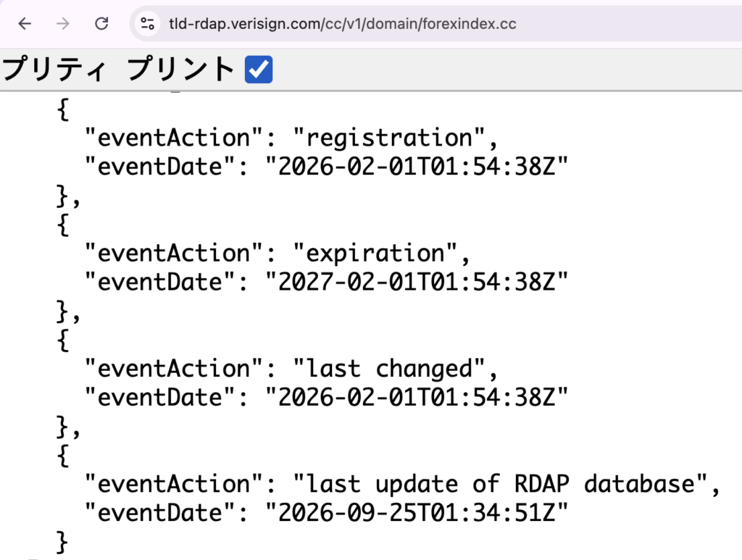This screenshot has height=560, width=742.
Task: Select the "expiration" event action value
Action: pyautogui.click(x=375, y=253)
